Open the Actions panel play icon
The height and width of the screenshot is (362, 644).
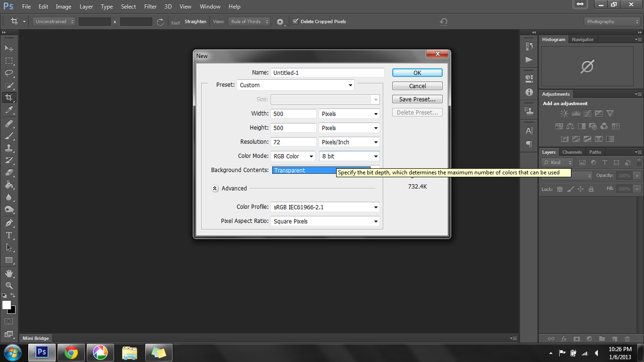529,59
